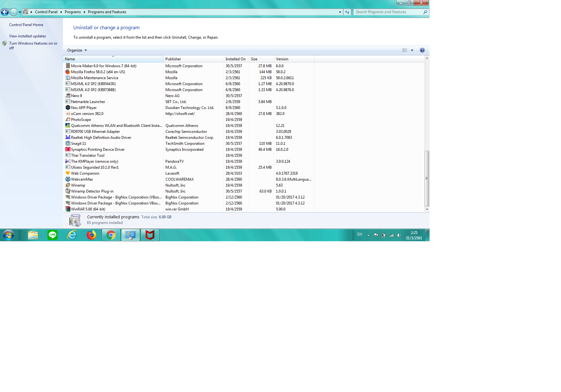Click the Windows Start button
The width and height of the screenshot is (561, 392).
click(x=8, y=235)
